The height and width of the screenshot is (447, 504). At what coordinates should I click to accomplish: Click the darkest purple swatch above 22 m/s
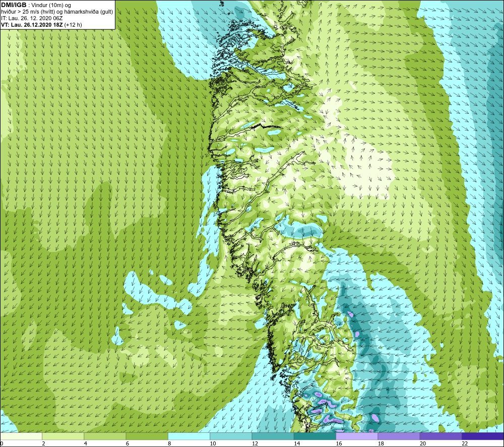[483, 436]
